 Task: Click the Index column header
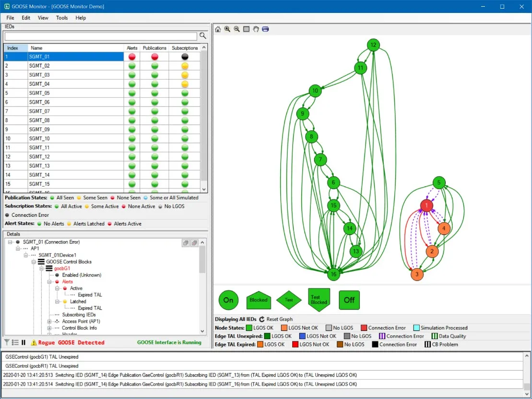[x=16, y=48]
